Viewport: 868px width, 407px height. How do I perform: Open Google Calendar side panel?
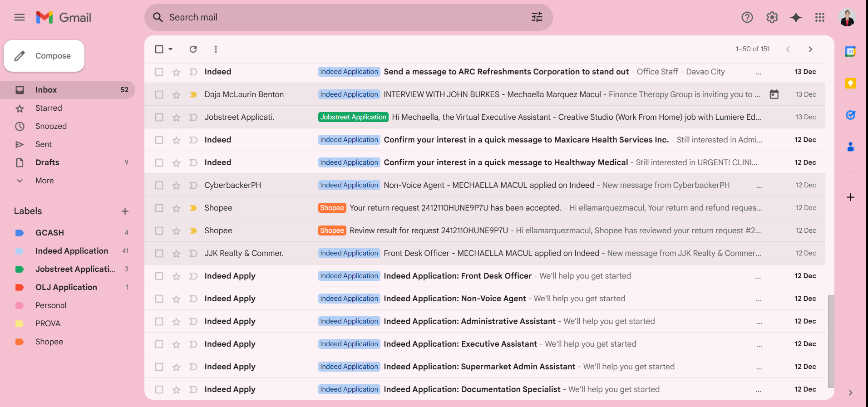(x=851, y=51)
